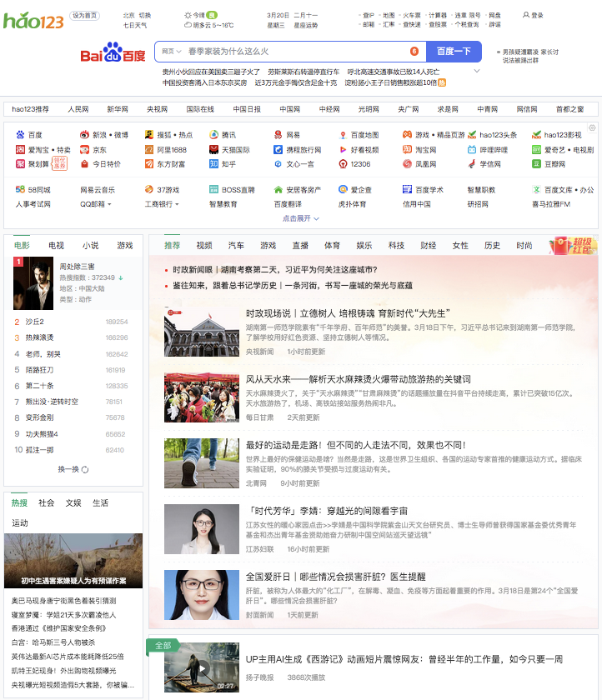
Task: Open the QQ邮箱 dropdown arrow
Action: [109, 204]
